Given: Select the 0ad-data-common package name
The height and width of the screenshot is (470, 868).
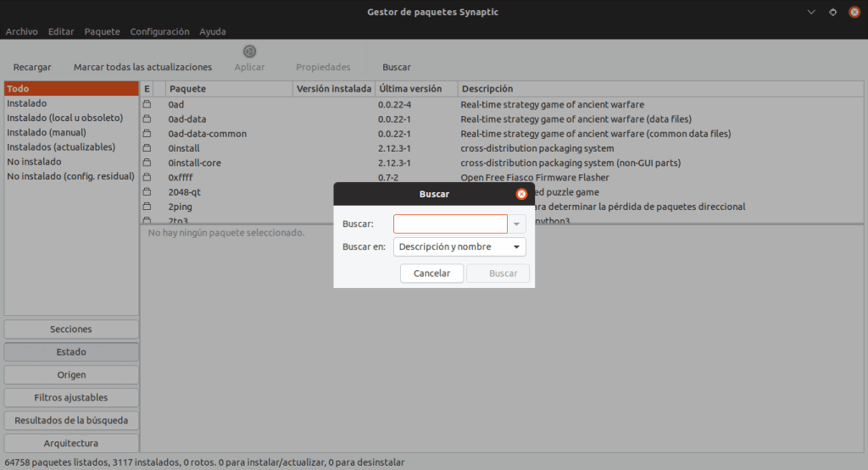Looking at the screenshot, I should point(208,134).
